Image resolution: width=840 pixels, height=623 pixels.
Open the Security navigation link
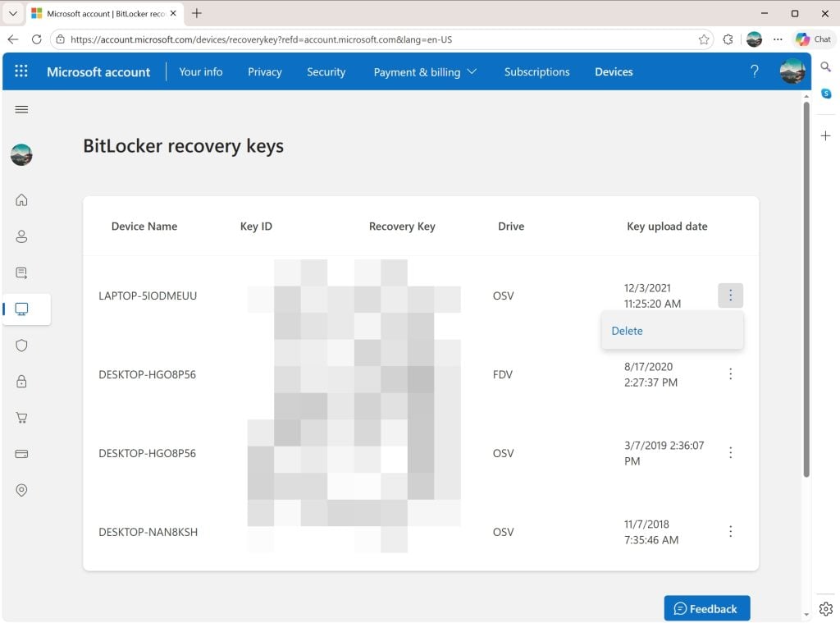point(326,72)
